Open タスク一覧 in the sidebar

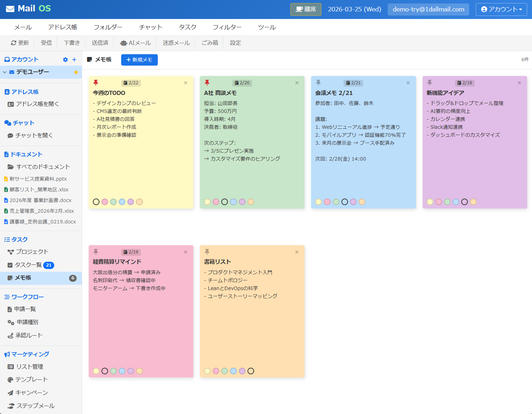28,265
